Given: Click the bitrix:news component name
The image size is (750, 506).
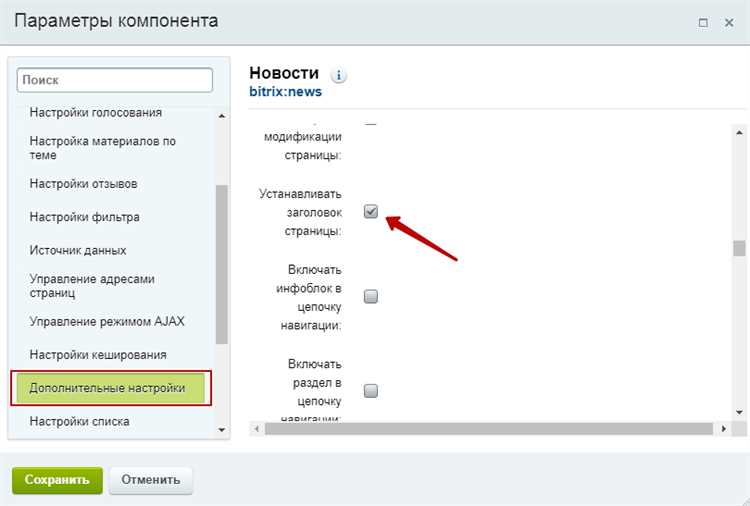Looking at the screenshot, I should click(x=286, y=91).
